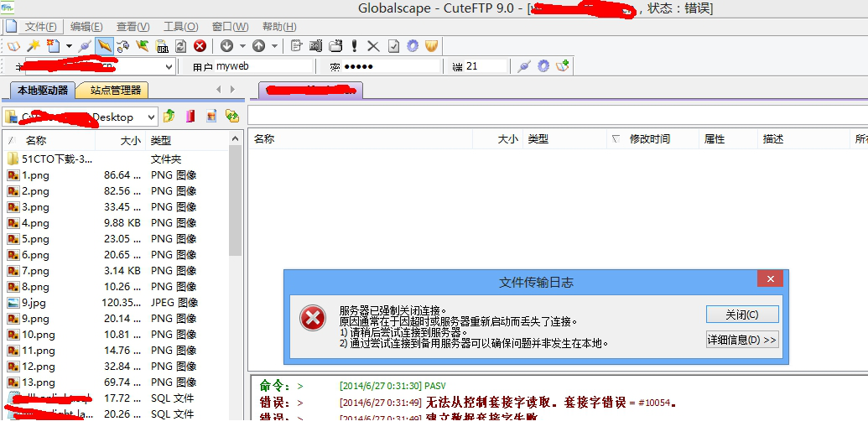Open the 窗口(W) menu
The image size is (868, 437).
point(231,27)
